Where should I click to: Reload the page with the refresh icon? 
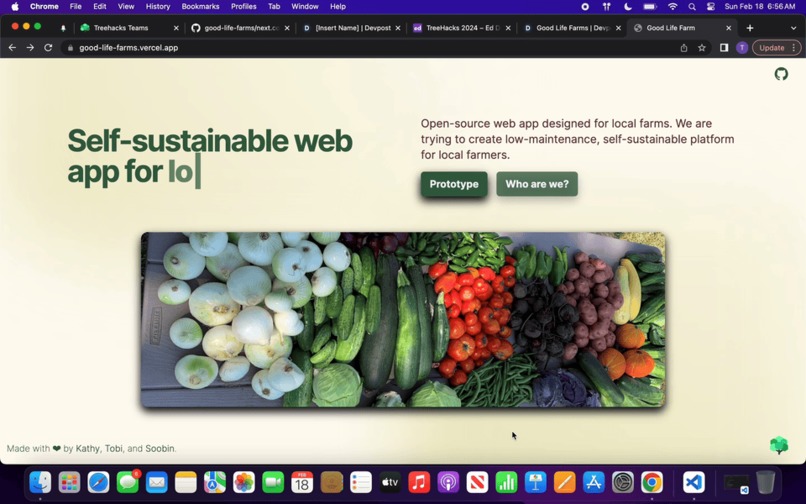tap(48, 48)
